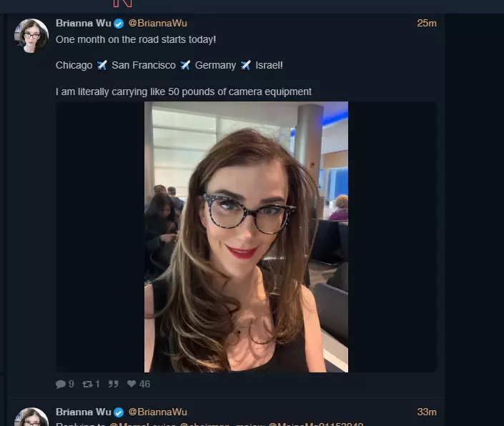Click the 46 likes count

pos(144,384)
